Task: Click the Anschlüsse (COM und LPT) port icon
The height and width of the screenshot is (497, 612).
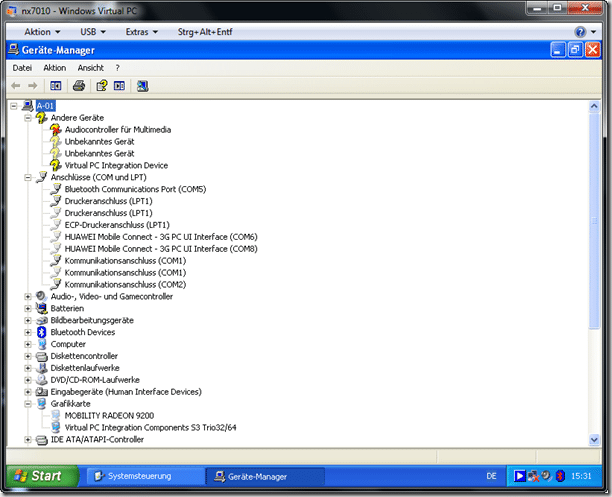Action: [41, 177]
